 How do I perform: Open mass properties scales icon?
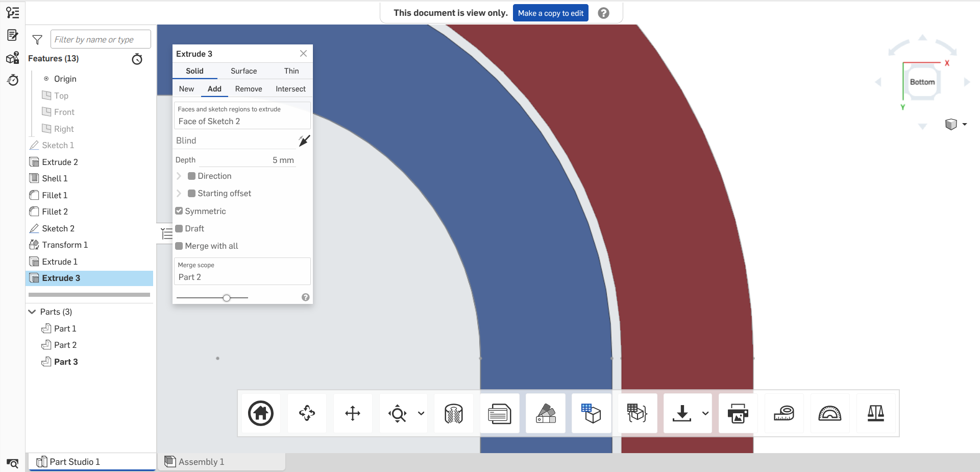(x=876, y=413)
